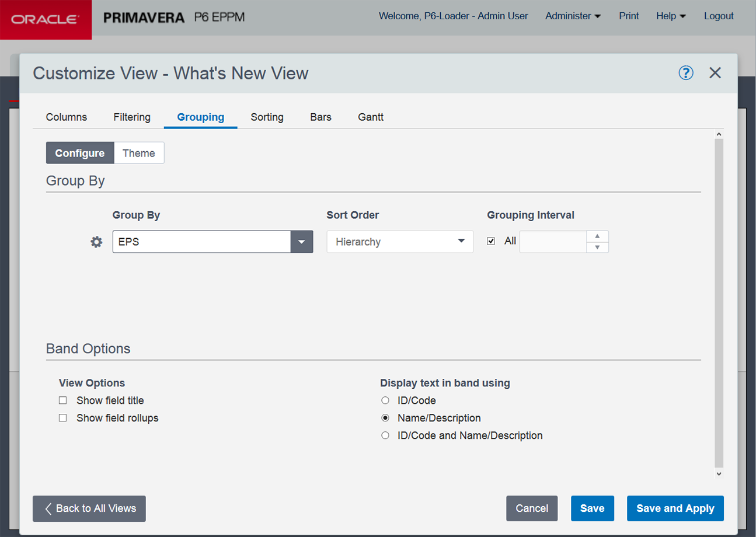Click the grouping interval number field

pos(552,242)
